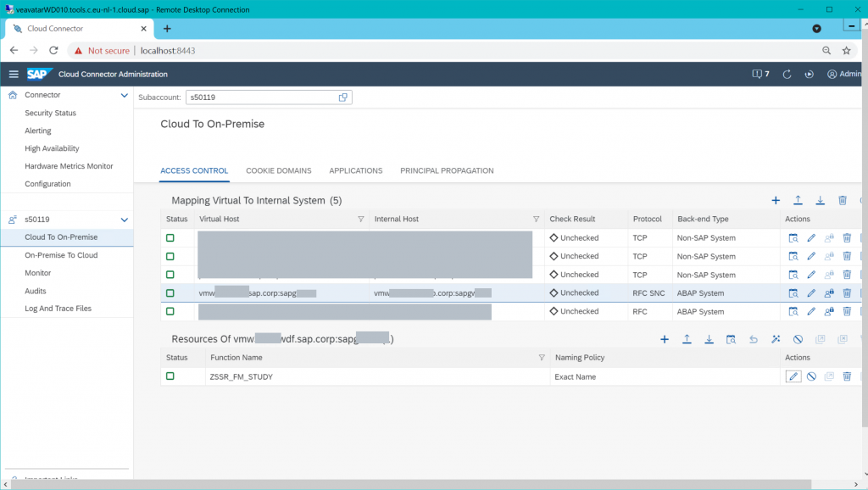Collapse the s50119 navigation section
The image size is (868, 490).
pos(124,220)
